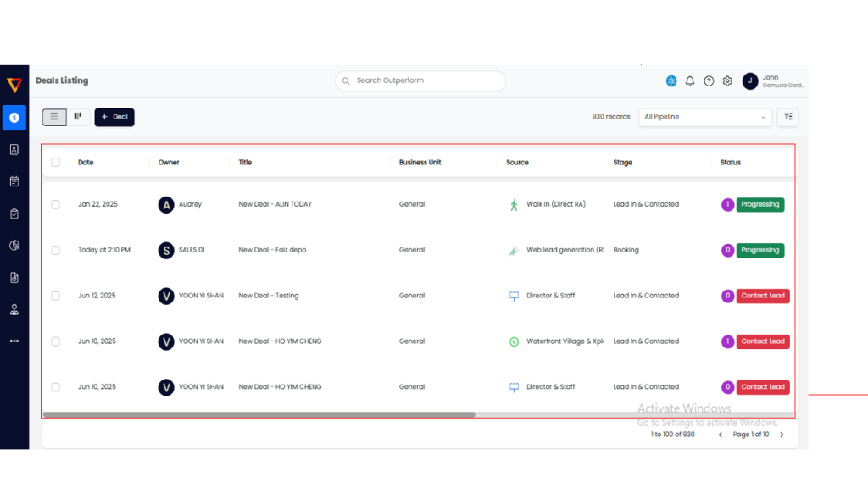Open the Contacts icon in sidebar
The height and width of the screenshot is (488, 868).
(x=14, y=149)
